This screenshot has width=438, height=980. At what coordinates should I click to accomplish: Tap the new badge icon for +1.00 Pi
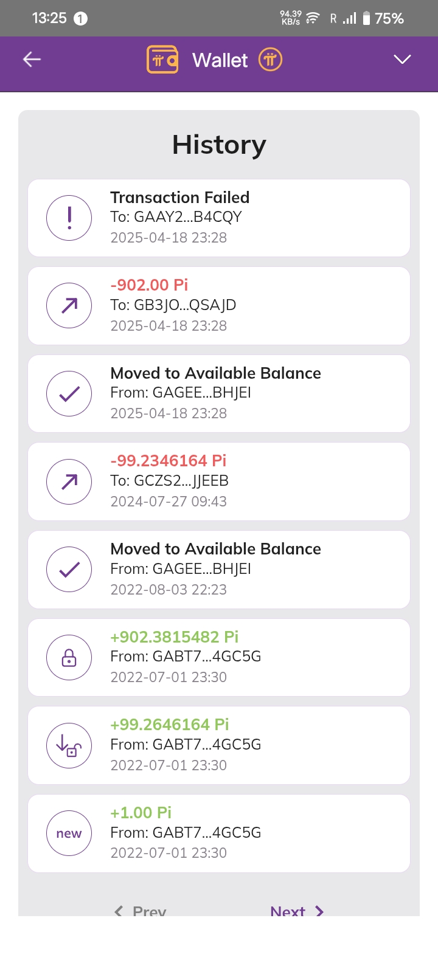69,833
